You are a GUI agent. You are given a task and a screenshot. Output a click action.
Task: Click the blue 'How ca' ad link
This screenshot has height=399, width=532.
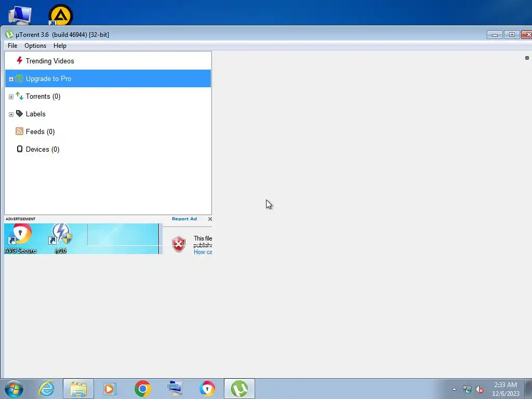coord(203,252)
